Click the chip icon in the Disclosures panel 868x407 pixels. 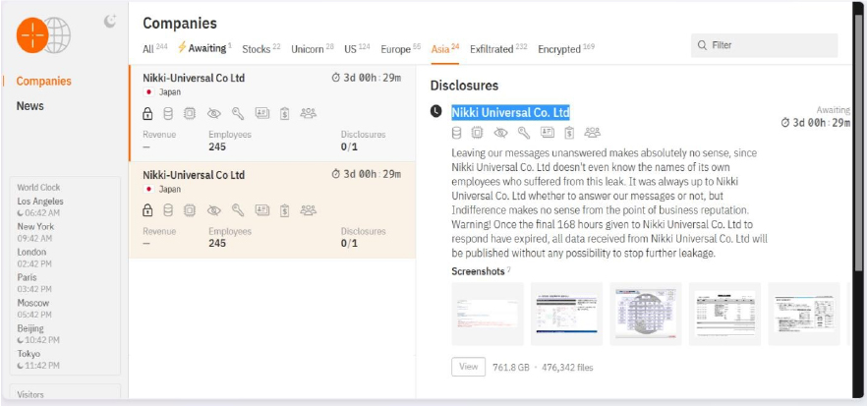coord(477,133)
